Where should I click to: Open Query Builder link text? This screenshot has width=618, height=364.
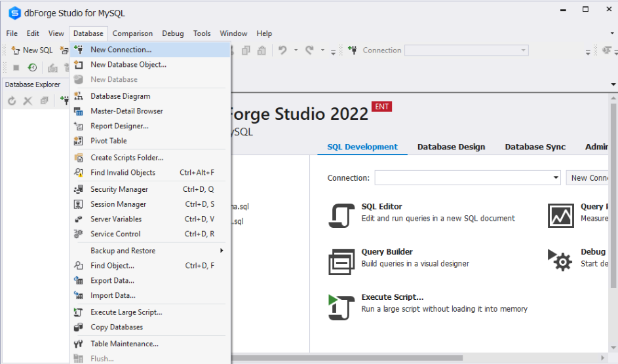[387, 252]
